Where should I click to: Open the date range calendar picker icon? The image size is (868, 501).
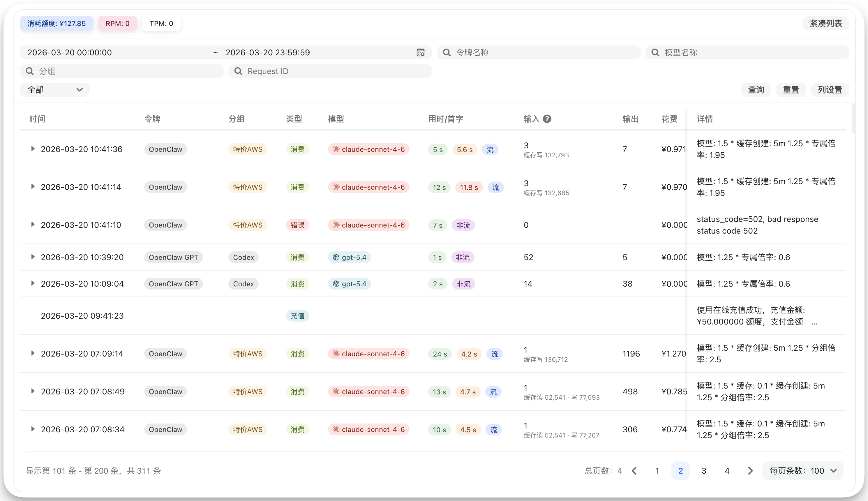tap(420, 52)
